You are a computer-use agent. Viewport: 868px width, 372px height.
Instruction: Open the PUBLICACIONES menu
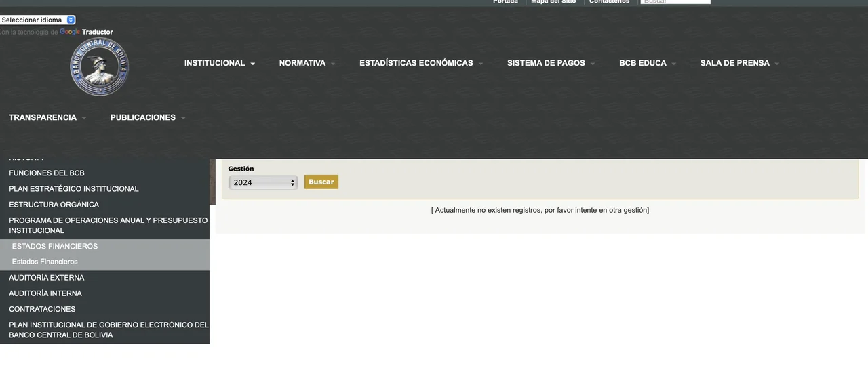(x=143, y=117)
